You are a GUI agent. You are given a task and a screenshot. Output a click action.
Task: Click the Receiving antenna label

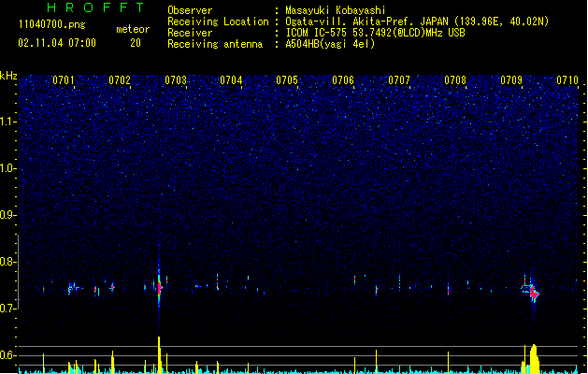(x=215, y=44)
